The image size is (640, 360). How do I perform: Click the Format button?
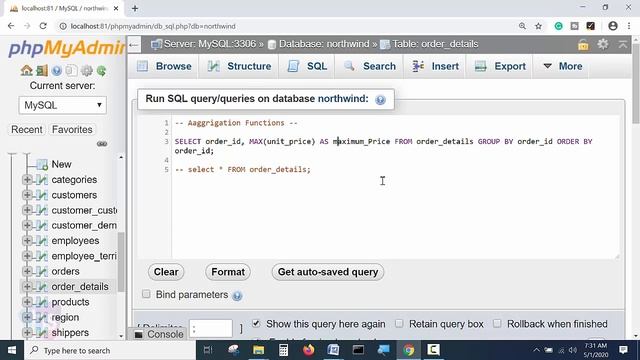(x=228, y=272)
